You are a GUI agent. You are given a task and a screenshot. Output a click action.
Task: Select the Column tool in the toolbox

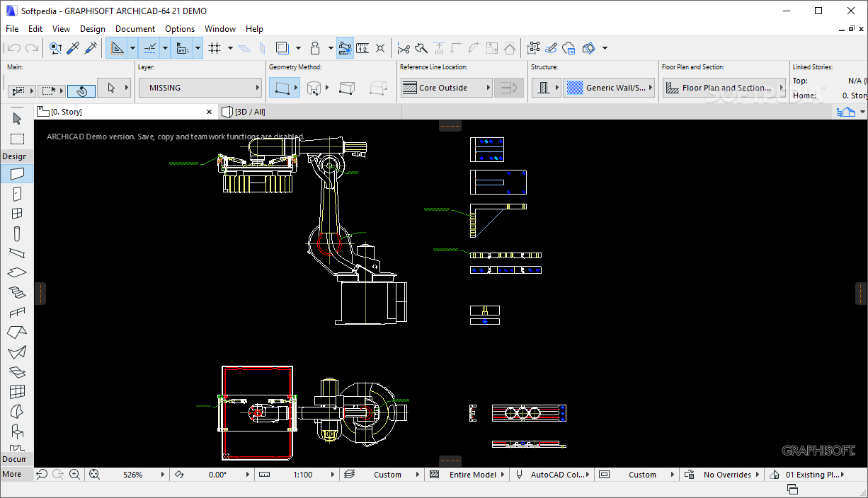18,233
